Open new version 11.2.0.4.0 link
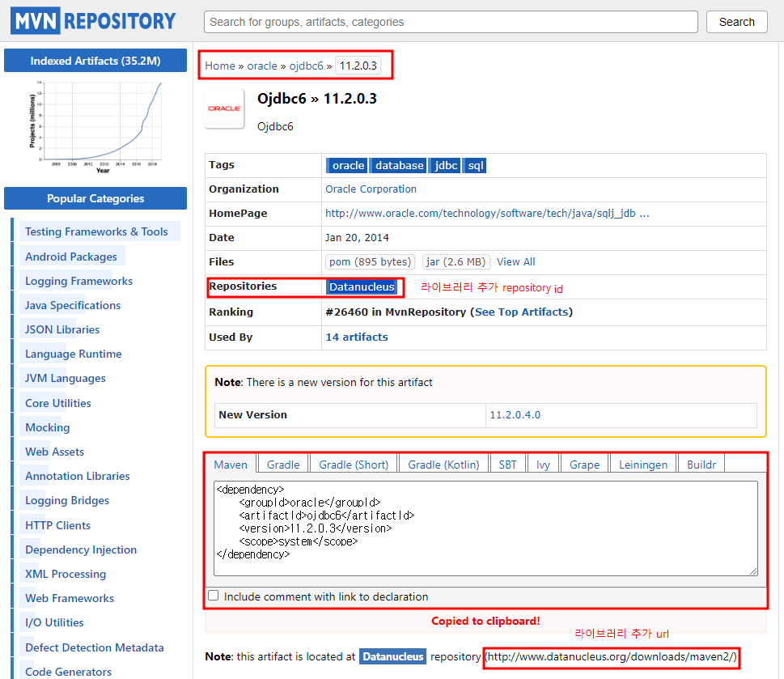The height and width of the screenshot is (679, 784). pyautogui.click(x=515, y=415)
